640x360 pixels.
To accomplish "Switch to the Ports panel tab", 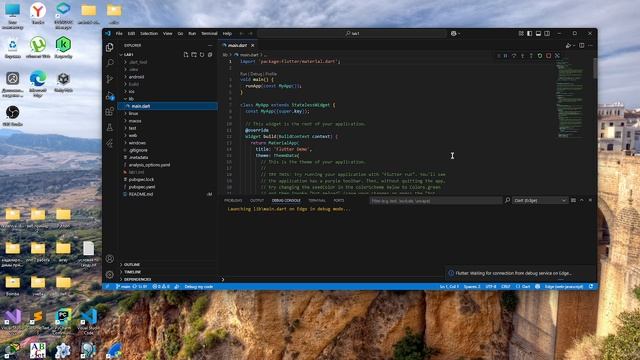I will coord(339,200).
